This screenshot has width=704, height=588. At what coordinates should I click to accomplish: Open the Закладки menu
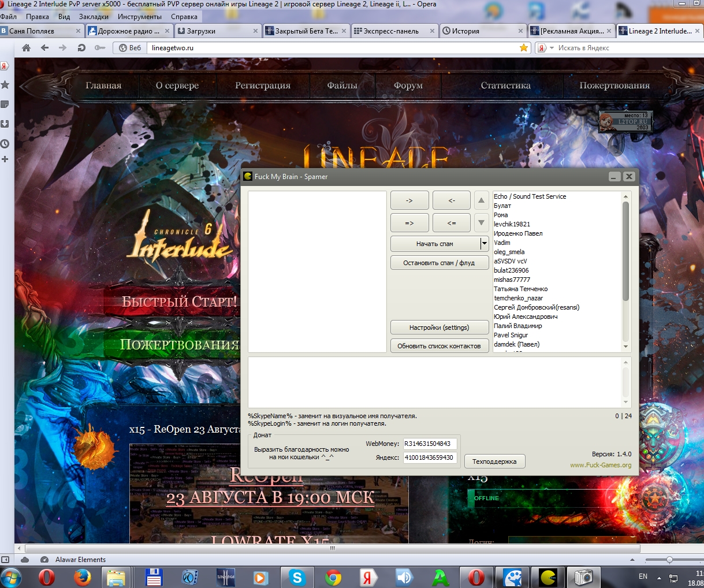pyautogui.click(x=94, y=17)
